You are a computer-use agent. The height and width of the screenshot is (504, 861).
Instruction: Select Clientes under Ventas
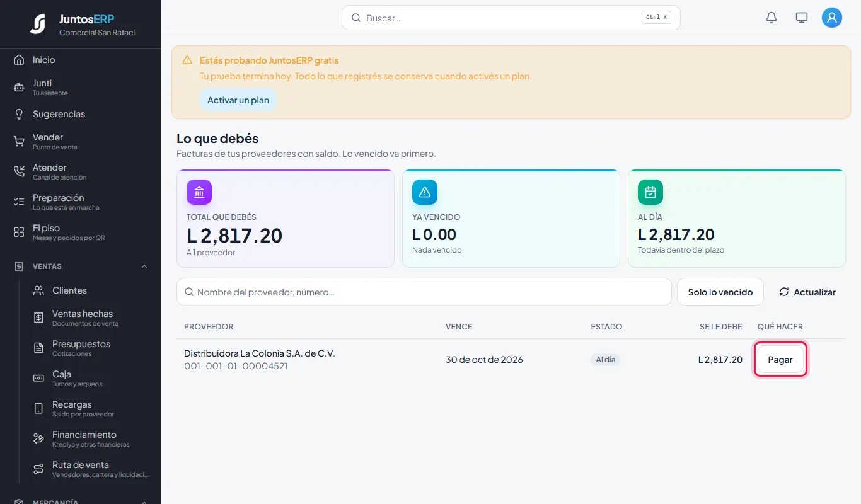point(91,290)
